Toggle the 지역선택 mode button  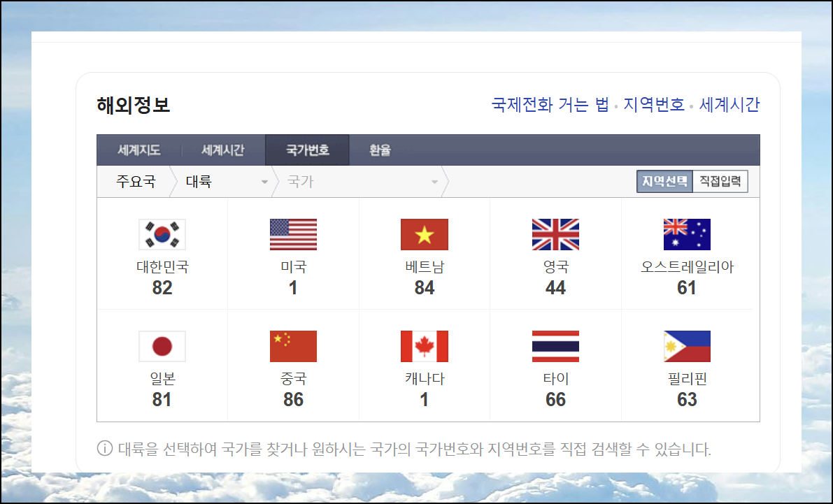coord(664,181)
